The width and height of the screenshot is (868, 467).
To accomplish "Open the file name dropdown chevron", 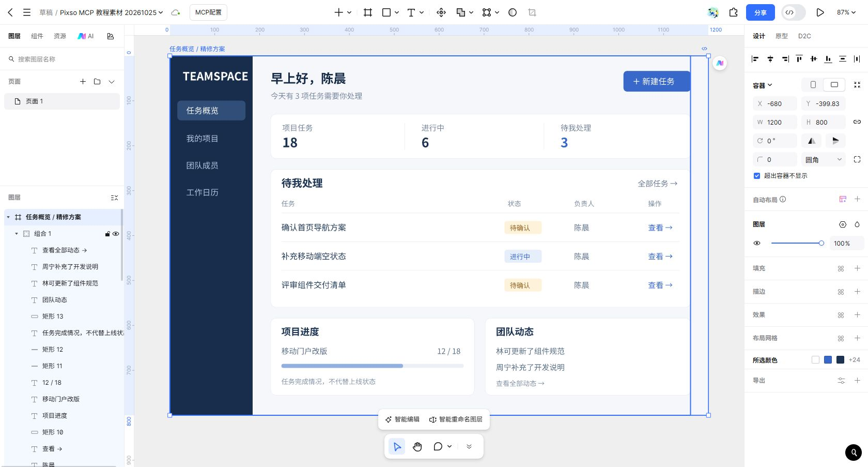I will pyautogui.click(x=161, y=12).
